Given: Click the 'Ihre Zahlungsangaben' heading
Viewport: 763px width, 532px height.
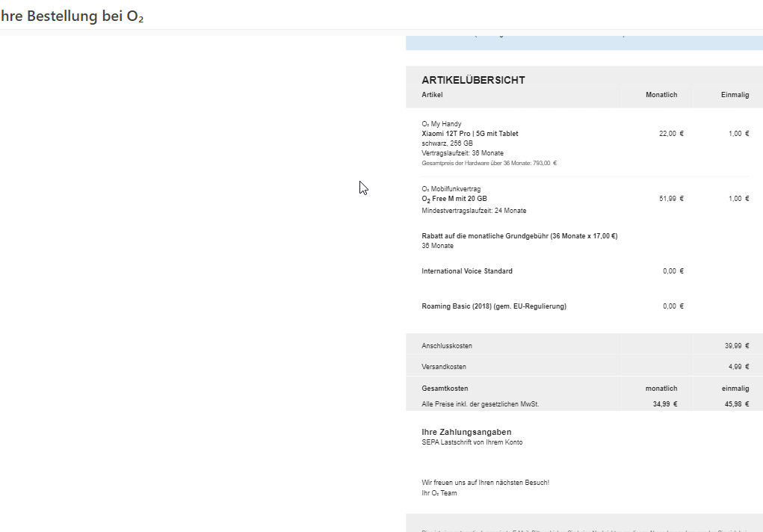Looking at the screenshot, I should point(466,432).
